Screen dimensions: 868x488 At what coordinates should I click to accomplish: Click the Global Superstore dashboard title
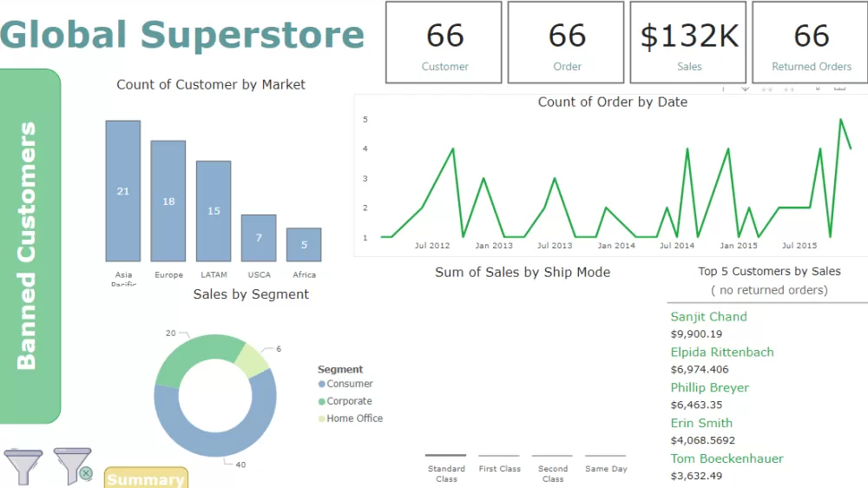click(x=182, y=35)
